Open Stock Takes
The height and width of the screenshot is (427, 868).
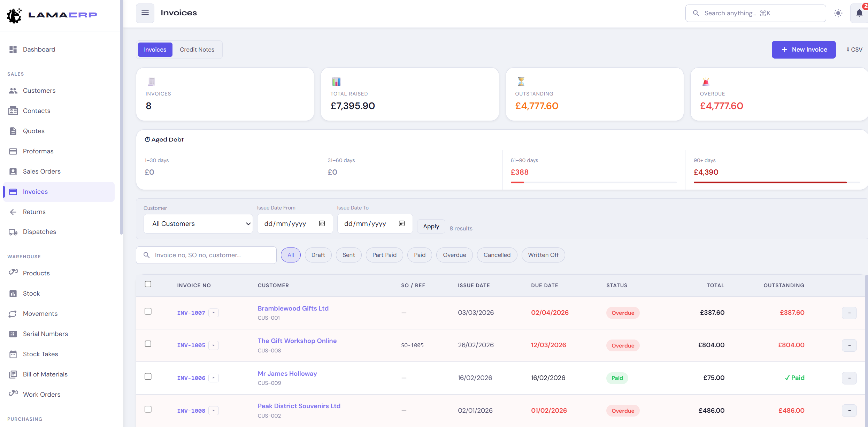point(59,354)
